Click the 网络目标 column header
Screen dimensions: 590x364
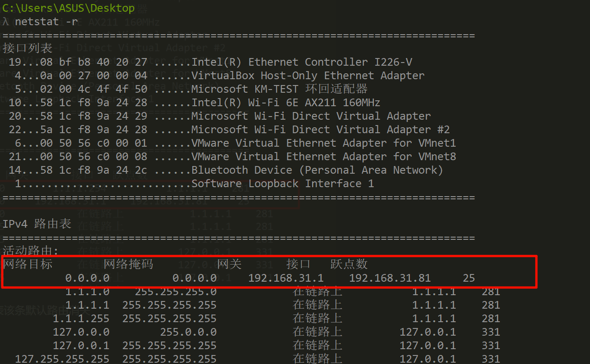[x=27, y=264]
